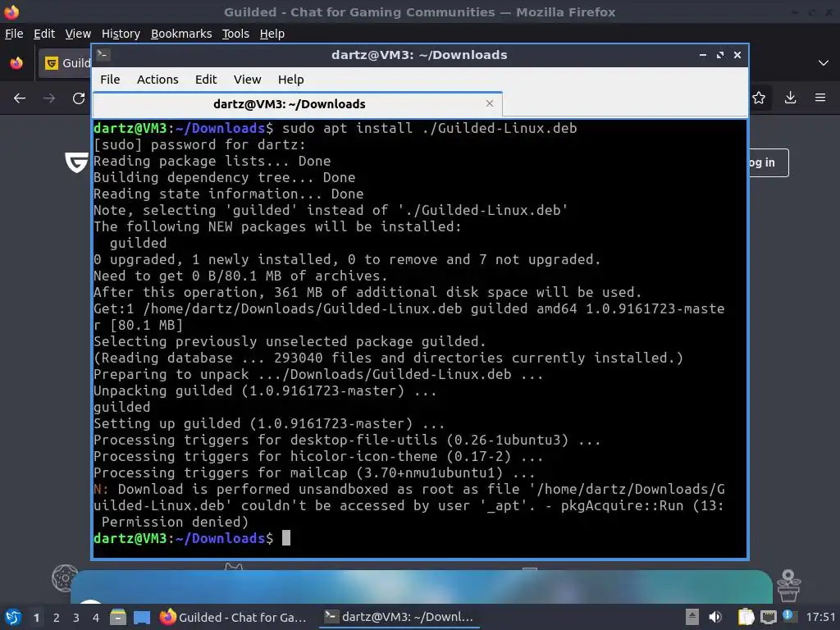Click the terminal prompt cursor line
The height and width of the screenshot is (630, 840).
click(191, 538)
